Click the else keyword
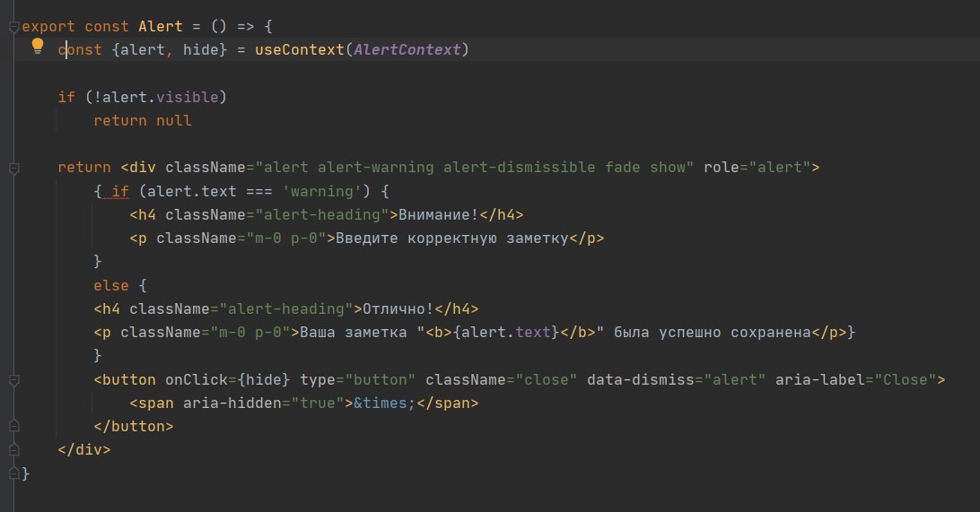The image size is (980, 512). click(111, 285)
